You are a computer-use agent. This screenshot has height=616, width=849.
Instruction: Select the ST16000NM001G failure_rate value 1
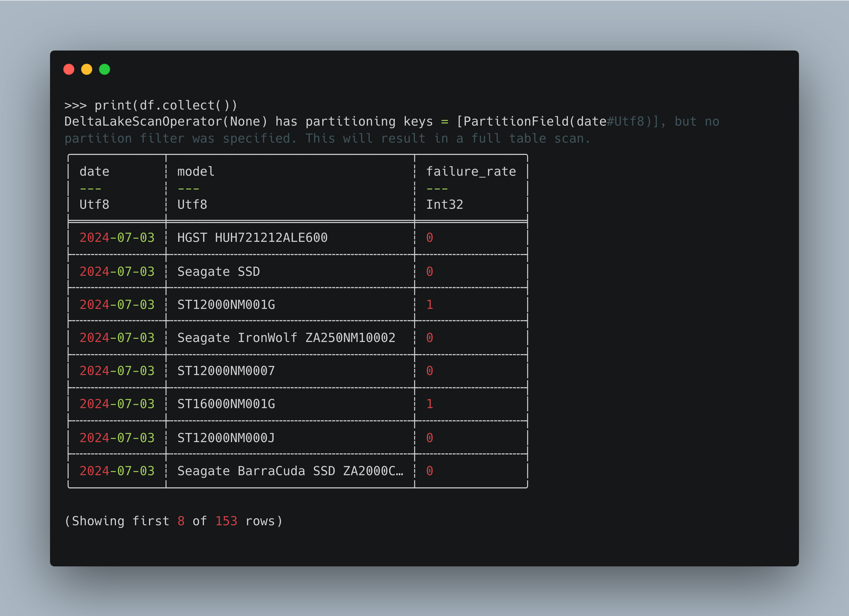point(429,404)
